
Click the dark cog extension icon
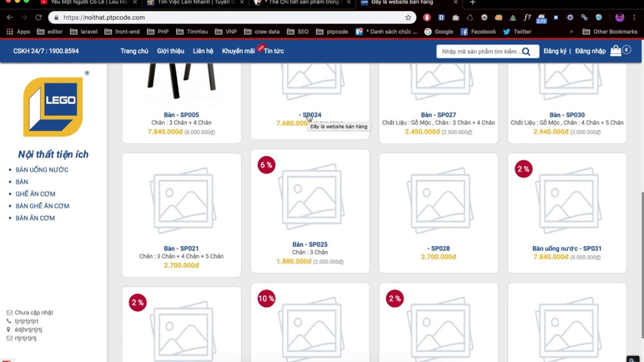tap(484, 18)
